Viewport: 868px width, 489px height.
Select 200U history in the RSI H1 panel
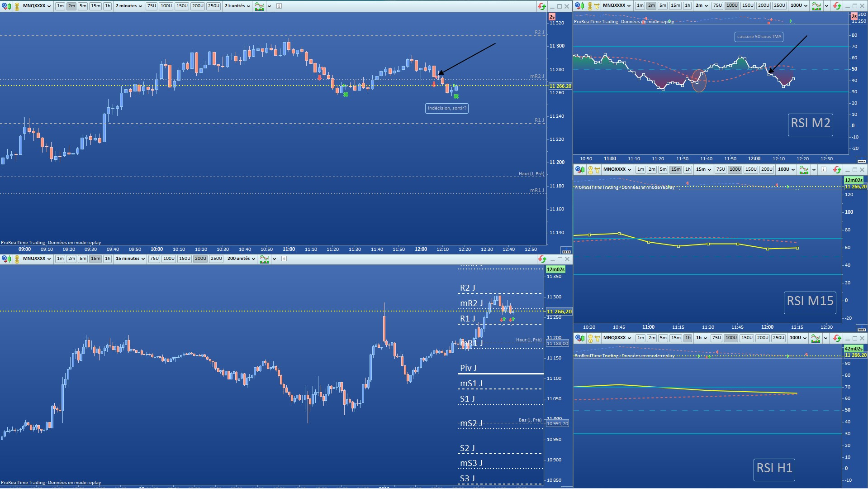click(763, 338)
